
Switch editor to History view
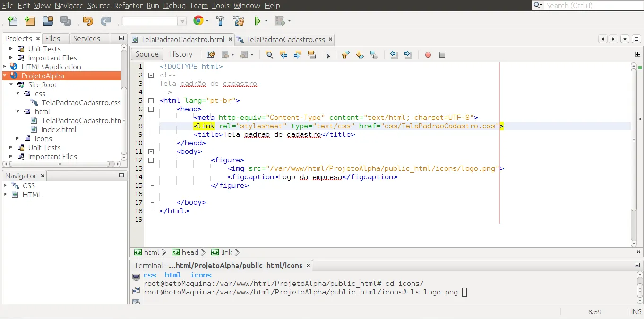pyautogui.click(x=180, y=54)
